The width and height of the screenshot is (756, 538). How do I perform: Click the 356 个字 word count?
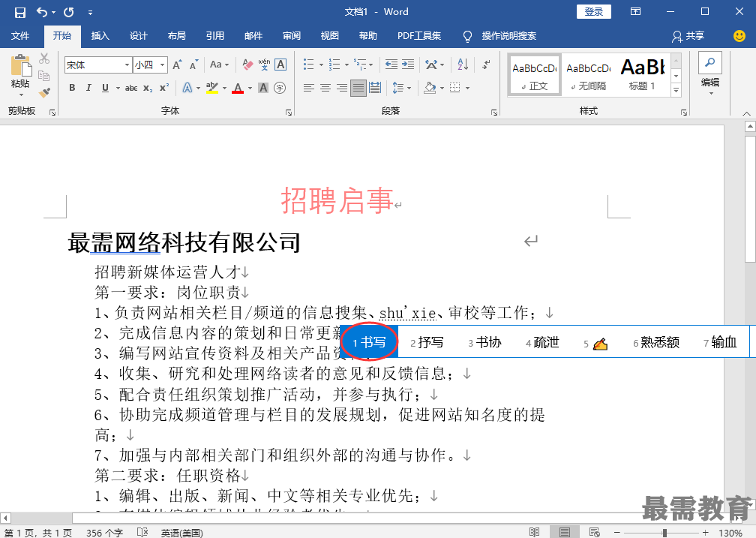tap(105, 533)
